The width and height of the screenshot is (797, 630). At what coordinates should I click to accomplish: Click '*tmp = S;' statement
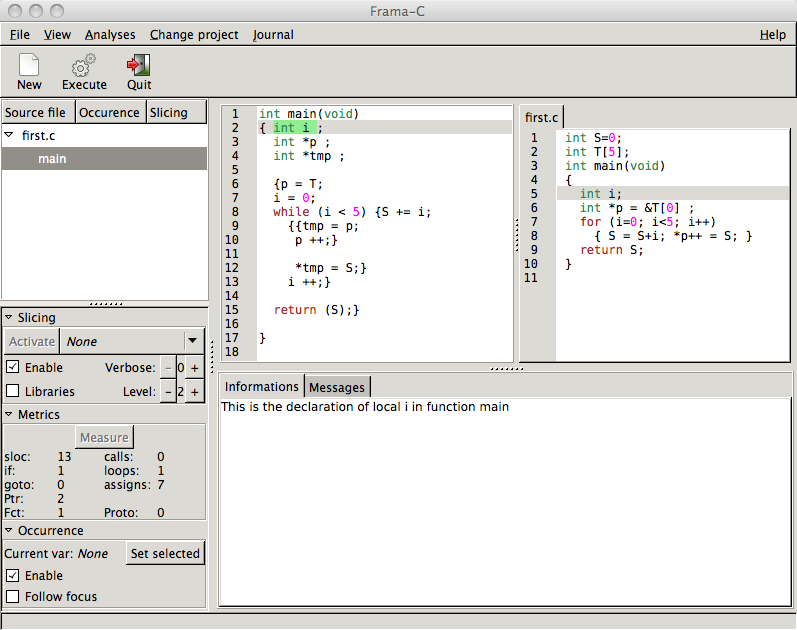tap(328, 267)
